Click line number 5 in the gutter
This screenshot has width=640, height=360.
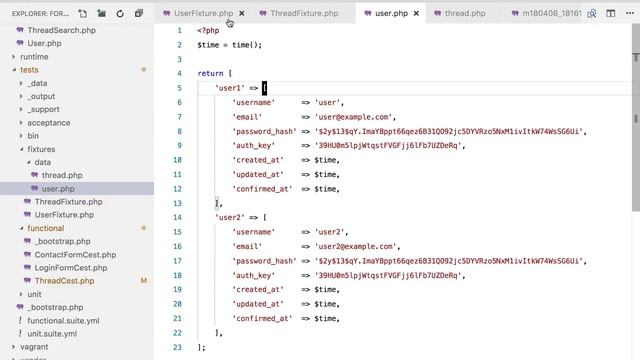point(179,88)
